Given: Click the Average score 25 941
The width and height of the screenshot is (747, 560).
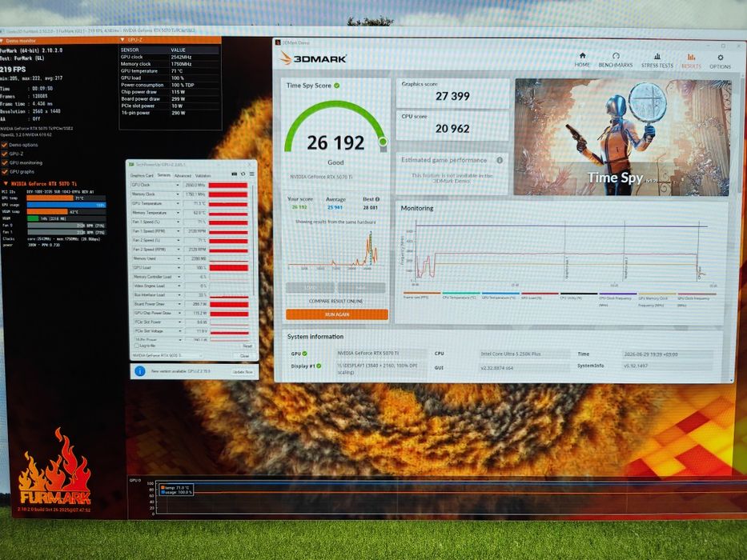Looking at the screenshot, I should [335, 207].
